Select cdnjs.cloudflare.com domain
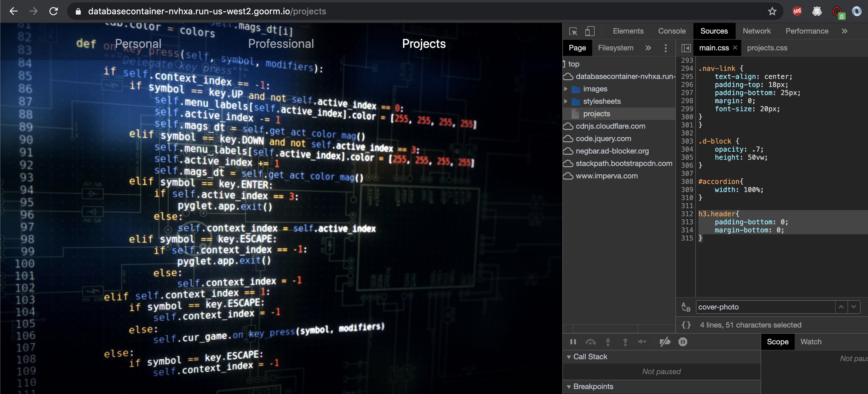The width and height of the screenshot is (868, 394). click(x=619, y=126)
